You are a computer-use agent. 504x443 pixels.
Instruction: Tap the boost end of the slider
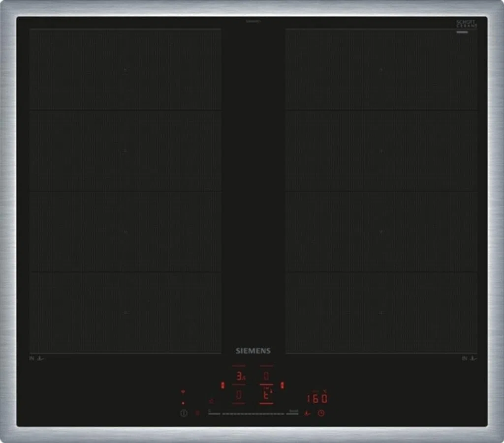[293, 413]
